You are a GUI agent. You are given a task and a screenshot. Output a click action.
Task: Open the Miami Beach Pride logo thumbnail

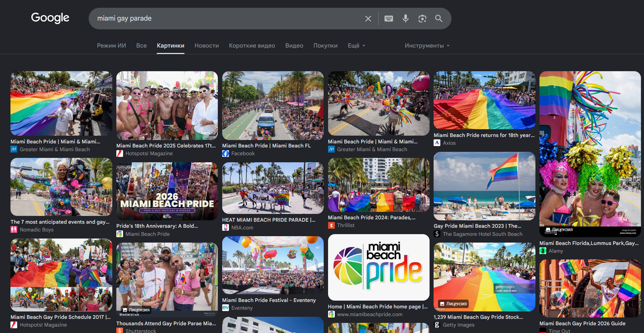pyautogui.click(x=379, y=267)
